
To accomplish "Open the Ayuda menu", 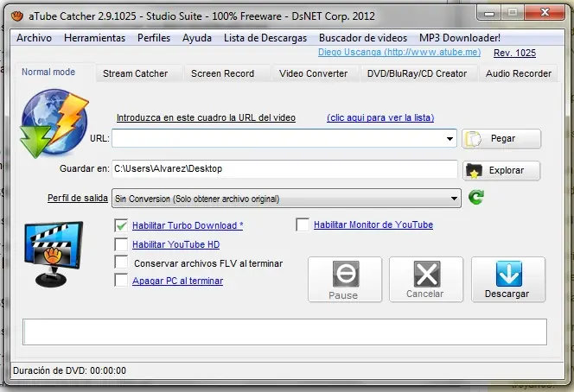I will pos(197,38).
